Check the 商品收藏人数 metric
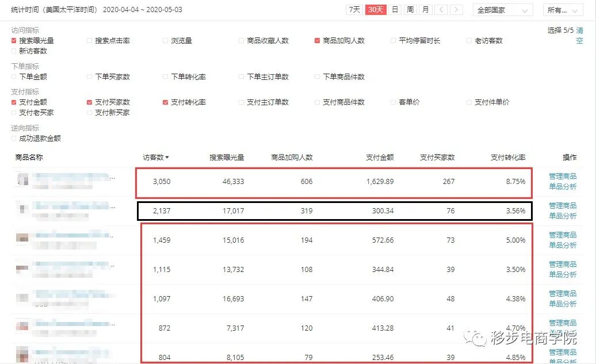 pyautogui.click(x=240, y=40)
